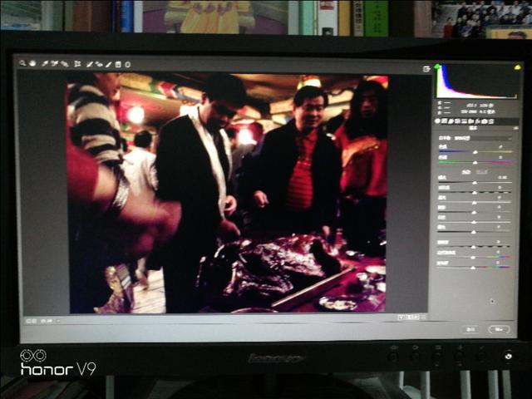This screenshot has width=532, height=399.
Task: Select the Zoom tool in Camera Raw toolbar
Action: tap(22, 63)
